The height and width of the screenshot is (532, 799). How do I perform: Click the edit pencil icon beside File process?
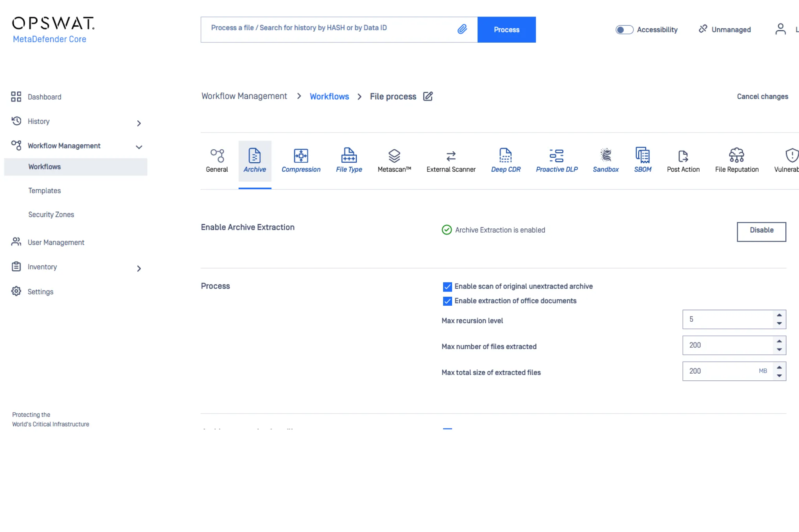428,96
